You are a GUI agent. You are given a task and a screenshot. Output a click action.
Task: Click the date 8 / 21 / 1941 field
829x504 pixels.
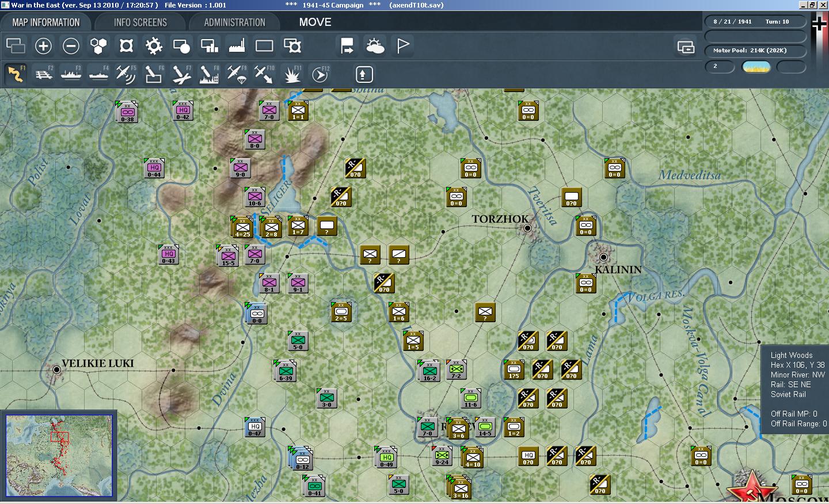(x=732, y=21)
